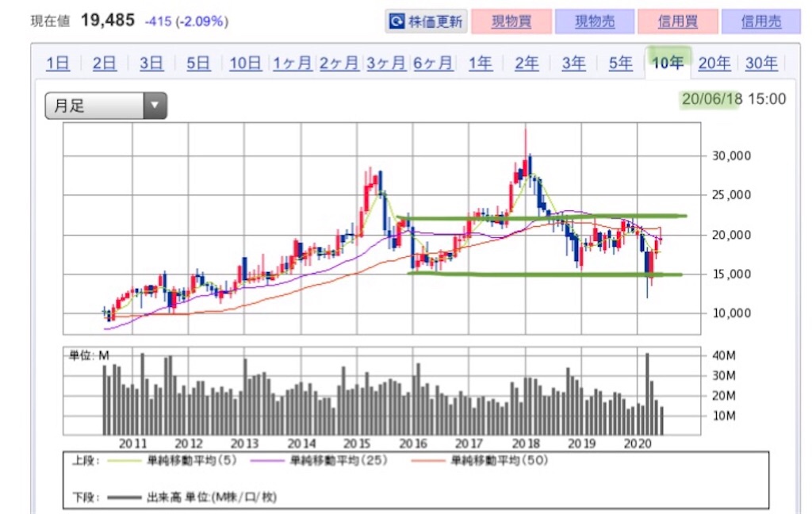Click the 下段 legend label
Screen dimensions: 812x514
[x=86, y=497]
